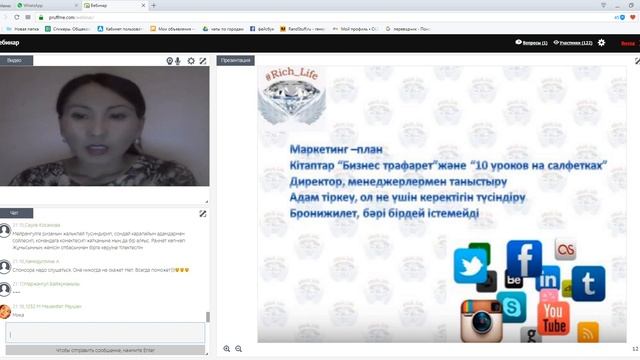
Task: Click the orange photo avatar in chat
Action: click(x=5, y=311)
